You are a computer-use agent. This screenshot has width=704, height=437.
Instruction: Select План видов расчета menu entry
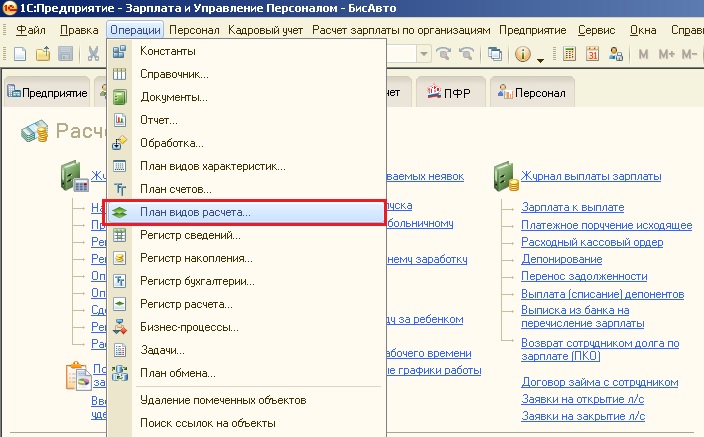pyautogui.click(x=245, y=212)
